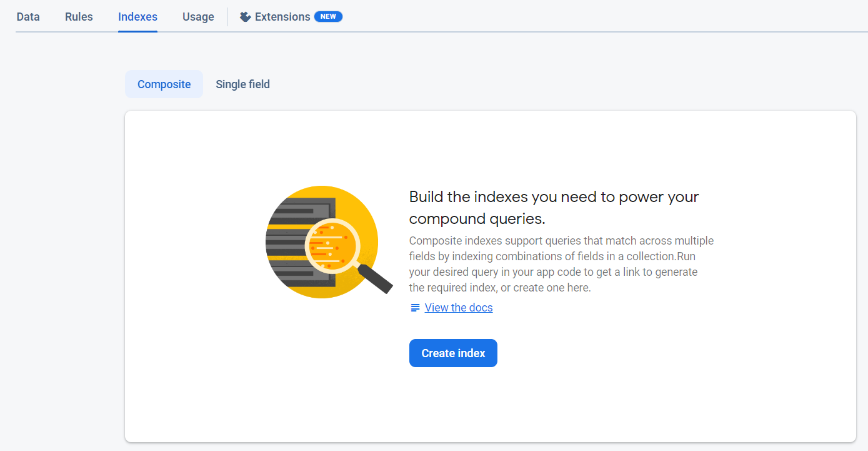Click the vertical divider before Extensions
The width and height of the screenshot is (868, 451).
tap(227, 17)
